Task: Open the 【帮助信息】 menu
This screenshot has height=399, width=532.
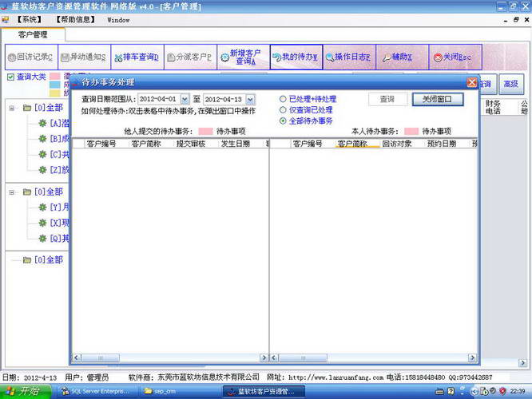Action: pos(76,20)
